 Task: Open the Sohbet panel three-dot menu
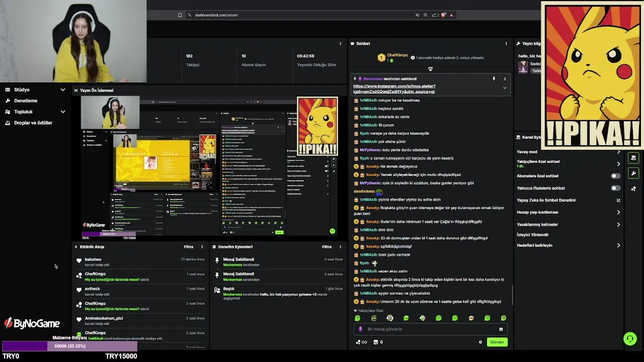[506, 44]
